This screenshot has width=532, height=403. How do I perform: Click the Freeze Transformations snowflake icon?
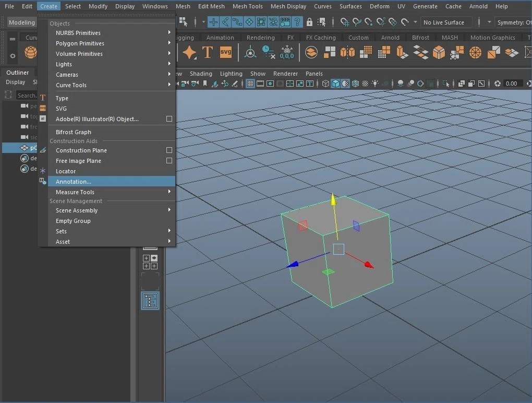[x=287, y=52]
